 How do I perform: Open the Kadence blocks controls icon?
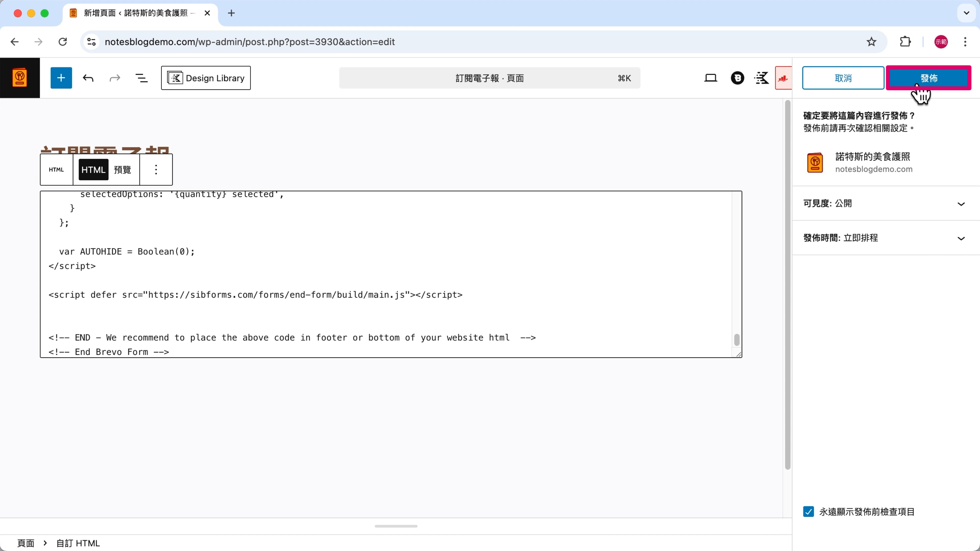click(x=762, y=78)
